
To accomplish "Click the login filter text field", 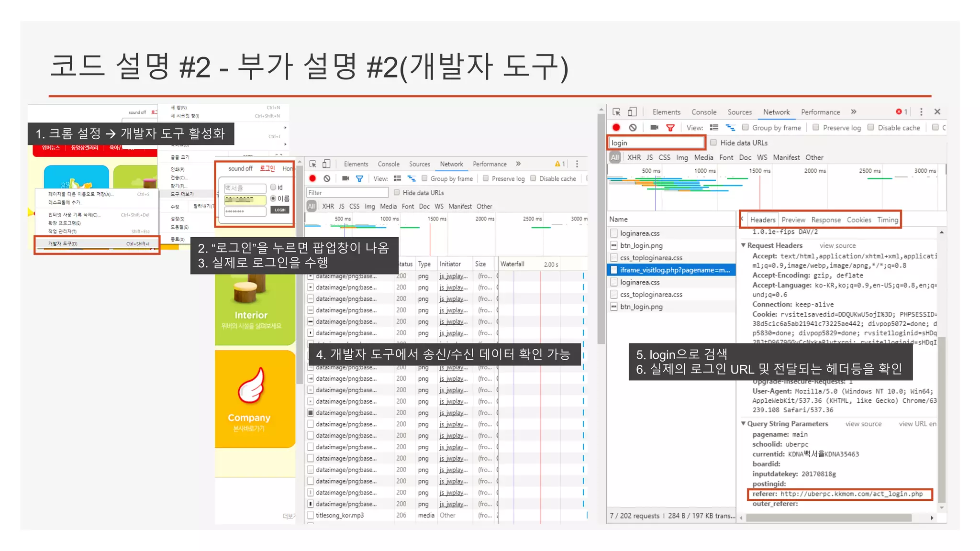I will [x=656, y=143].
